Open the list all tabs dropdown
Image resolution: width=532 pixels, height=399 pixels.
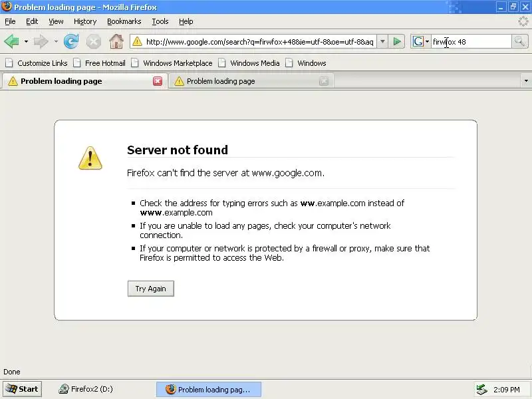point(526,81)
